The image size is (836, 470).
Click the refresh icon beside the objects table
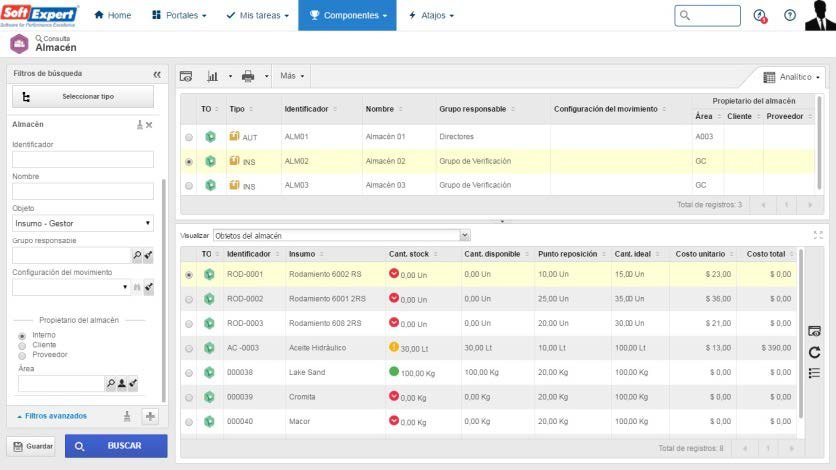point(814,352)
